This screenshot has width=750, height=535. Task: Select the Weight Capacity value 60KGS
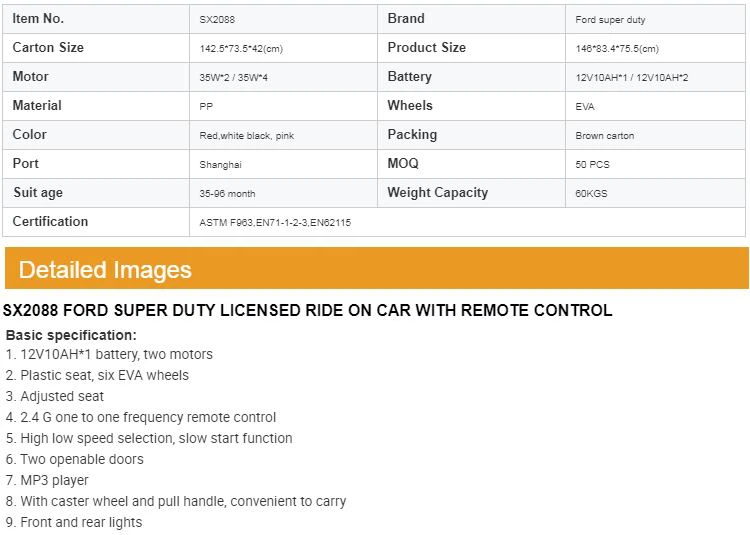(x=591, y=194)
